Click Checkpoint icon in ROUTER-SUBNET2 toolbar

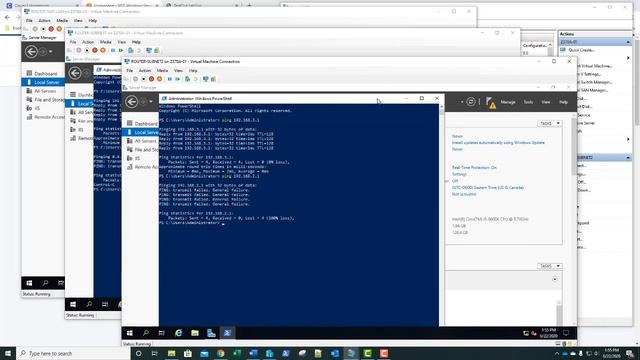[187, 79]
